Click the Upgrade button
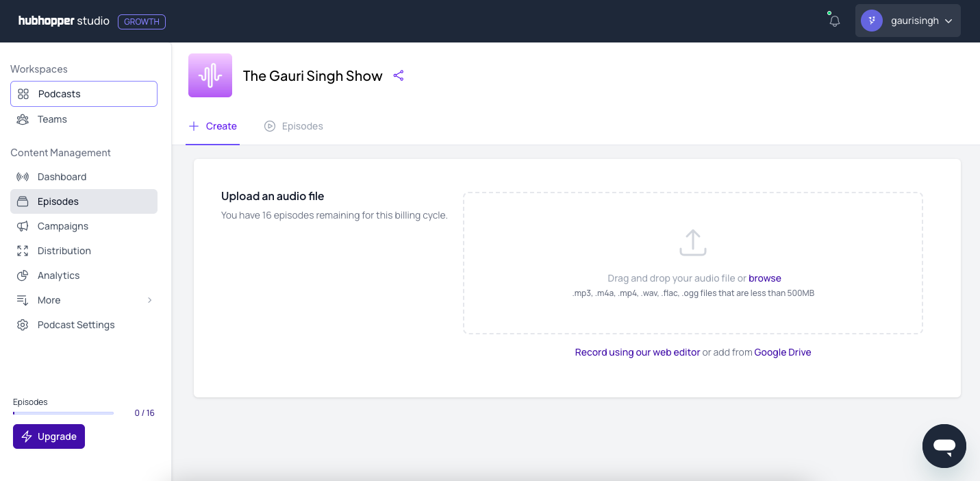980x481 pixels. pos(49,436)
